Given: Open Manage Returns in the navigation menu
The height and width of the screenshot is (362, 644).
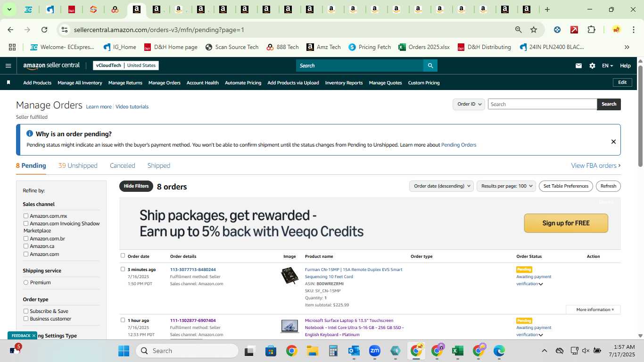Looking at the screenshot, I should click(125, 82).
